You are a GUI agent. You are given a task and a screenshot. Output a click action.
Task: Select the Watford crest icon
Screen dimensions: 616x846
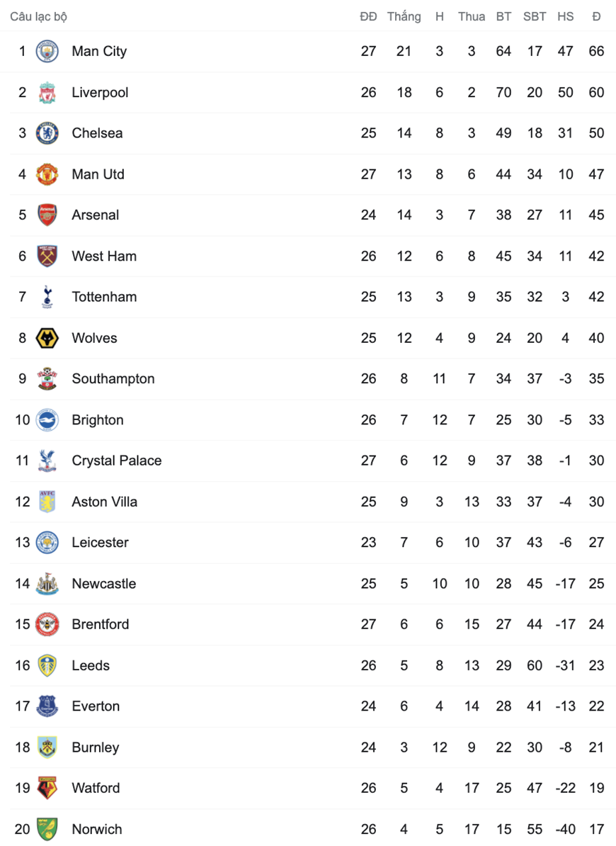coord(47,788)
